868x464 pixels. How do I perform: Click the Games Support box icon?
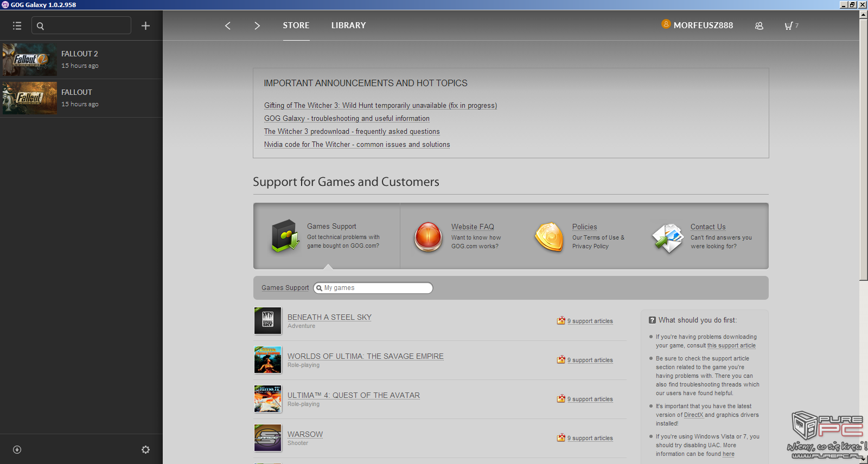[285, 236]
